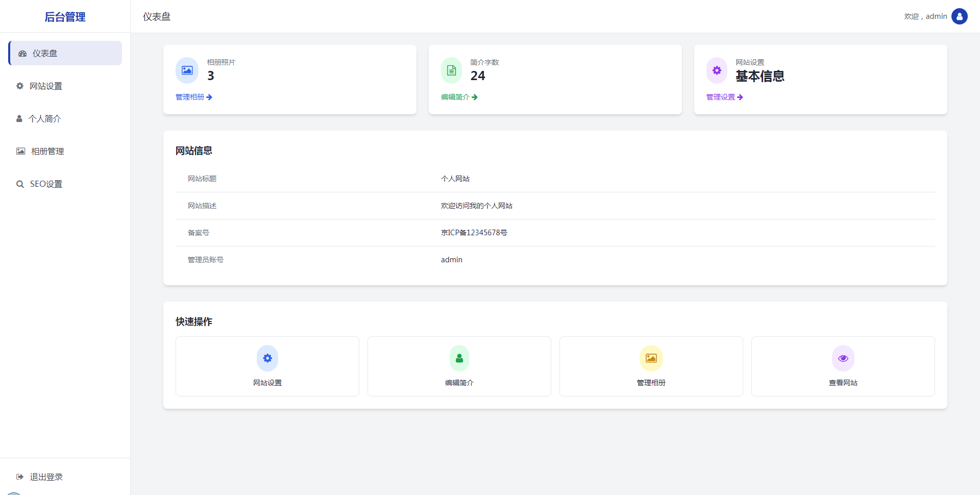Click the green person quick action icon
Image resolution: width=980 pixels, height=495 pixels.
(459, 358)
